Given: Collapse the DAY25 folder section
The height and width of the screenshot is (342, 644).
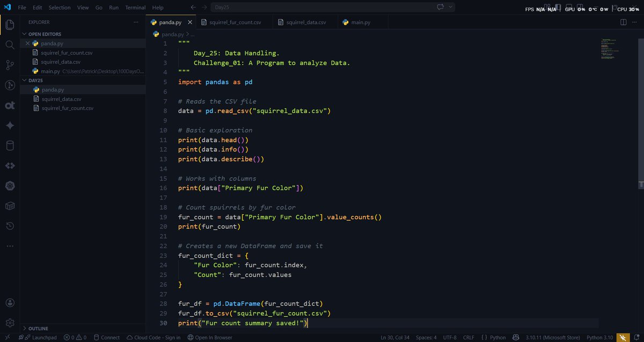Looking at the screenshot, I should pos(83,80).
